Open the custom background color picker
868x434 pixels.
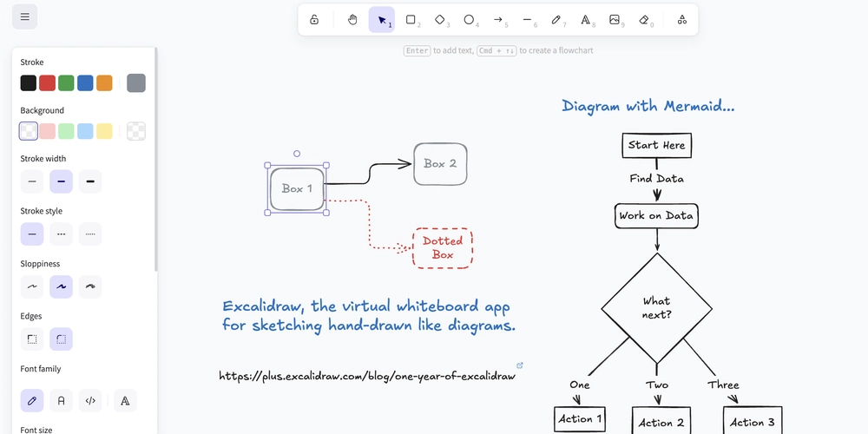136,131
